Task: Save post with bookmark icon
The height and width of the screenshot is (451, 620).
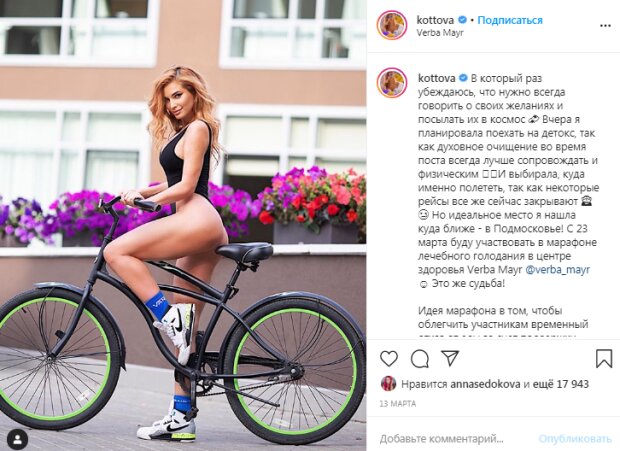Action: [603, 358]
